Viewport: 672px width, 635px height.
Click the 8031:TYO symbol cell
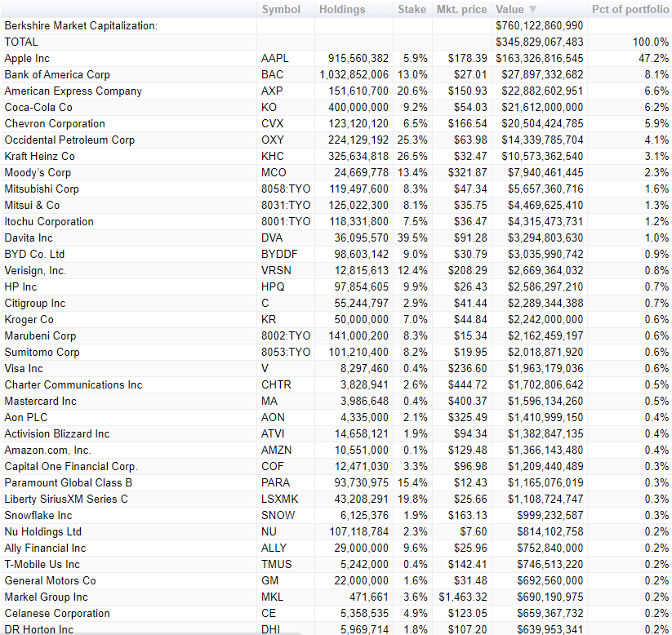click(x=286, y=205)
